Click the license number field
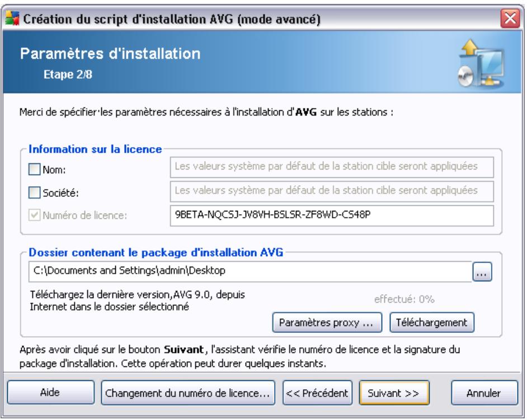This screenshot has width=527, height=420. point(332,215)
